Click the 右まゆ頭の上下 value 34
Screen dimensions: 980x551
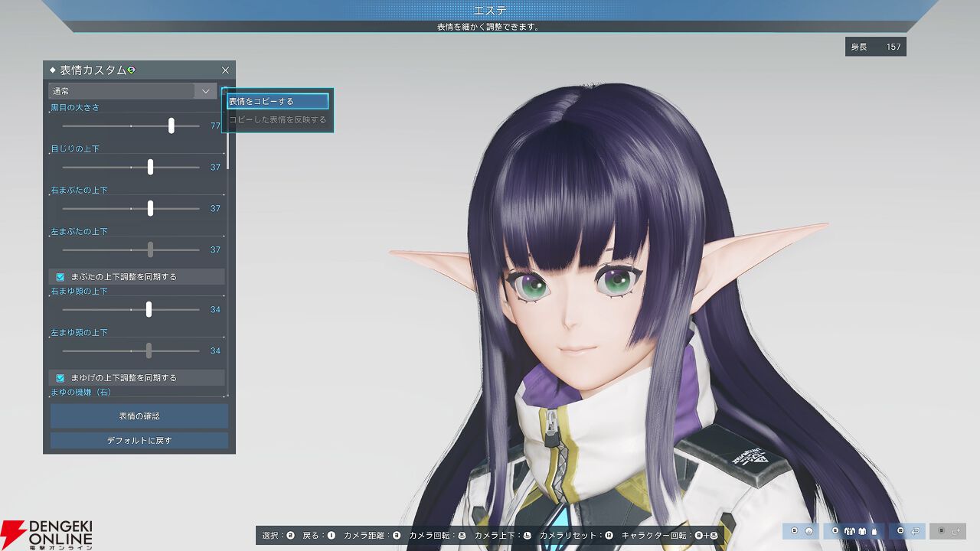(215, 309)
